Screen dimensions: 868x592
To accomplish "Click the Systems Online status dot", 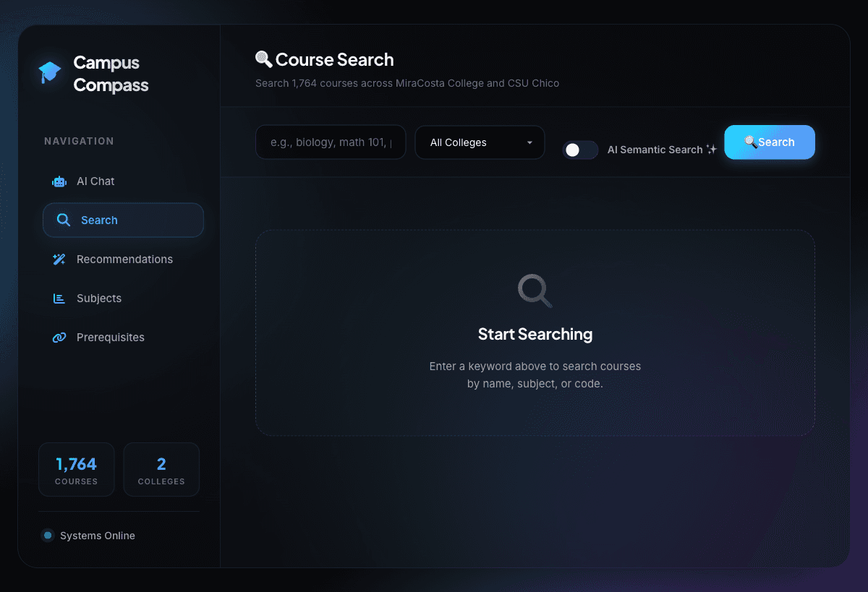I will pos(48,536).
